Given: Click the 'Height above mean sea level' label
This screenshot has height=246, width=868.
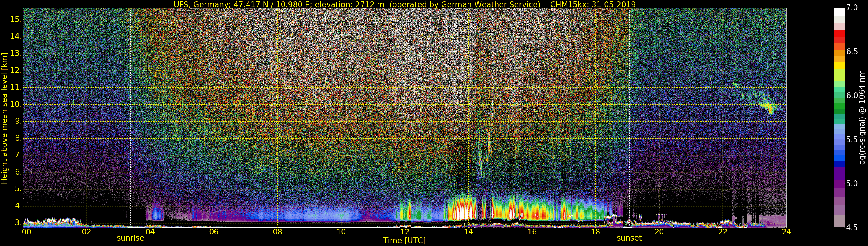Looking at the screenshot, I should (4, 118).
